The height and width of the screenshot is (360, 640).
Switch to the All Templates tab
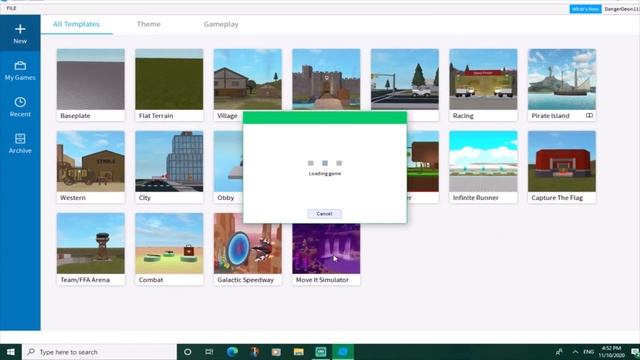pyautogui.click(x=76, y=24)
